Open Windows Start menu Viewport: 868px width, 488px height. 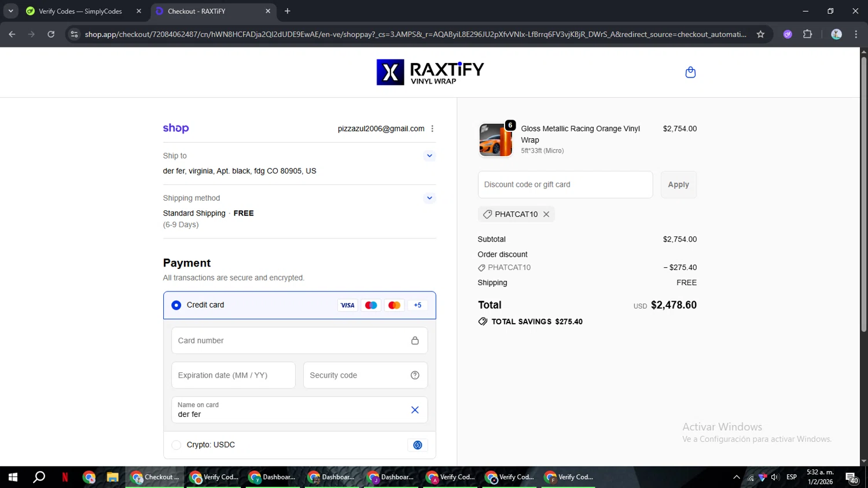(13, 477)
